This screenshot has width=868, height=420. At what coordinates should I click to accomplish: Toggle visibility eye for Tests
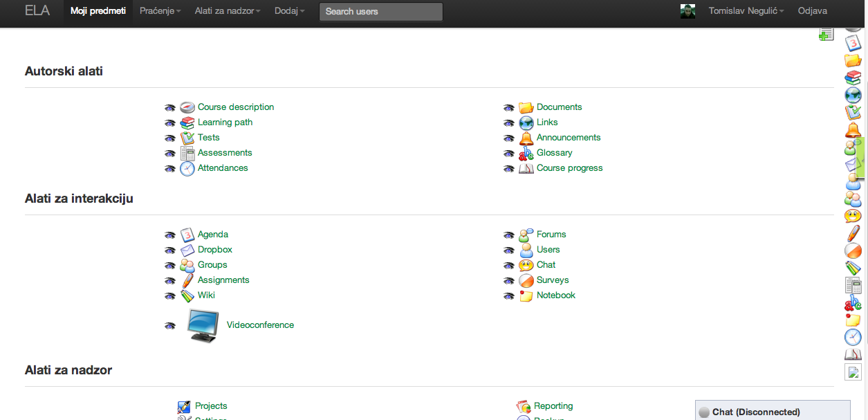coord(170,138)
